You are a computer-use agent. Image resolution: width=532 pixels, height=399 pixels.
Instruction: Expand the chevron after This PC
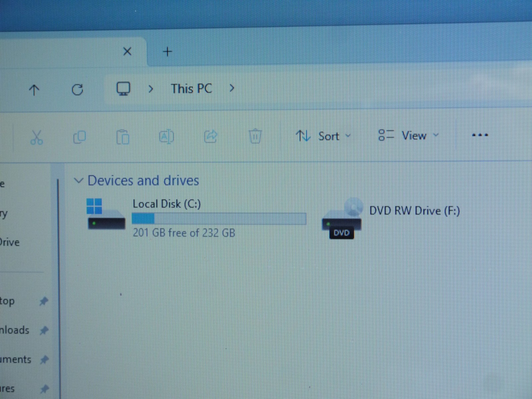[x=232, y=88]
